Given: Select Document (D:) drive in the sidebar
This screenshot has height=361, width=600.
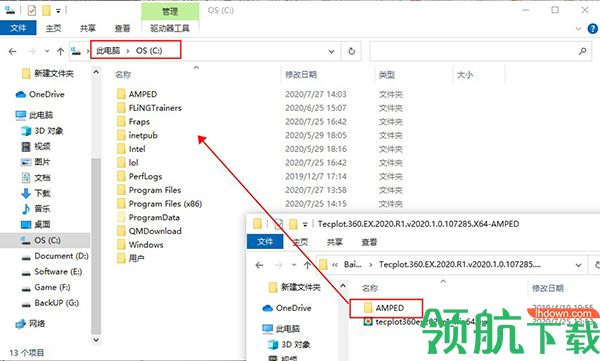Looking at the screenshot, I should (x=55, y=256).
